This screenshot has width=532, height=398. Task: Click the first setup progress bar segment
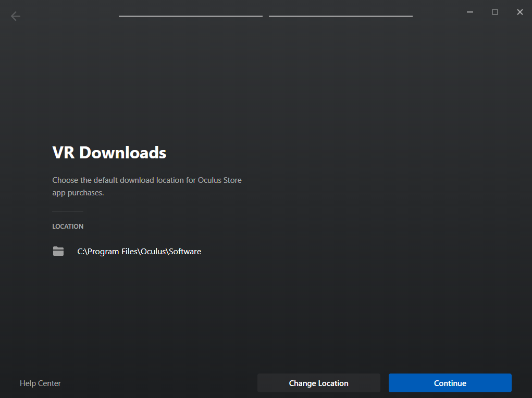tap(191, 16)
